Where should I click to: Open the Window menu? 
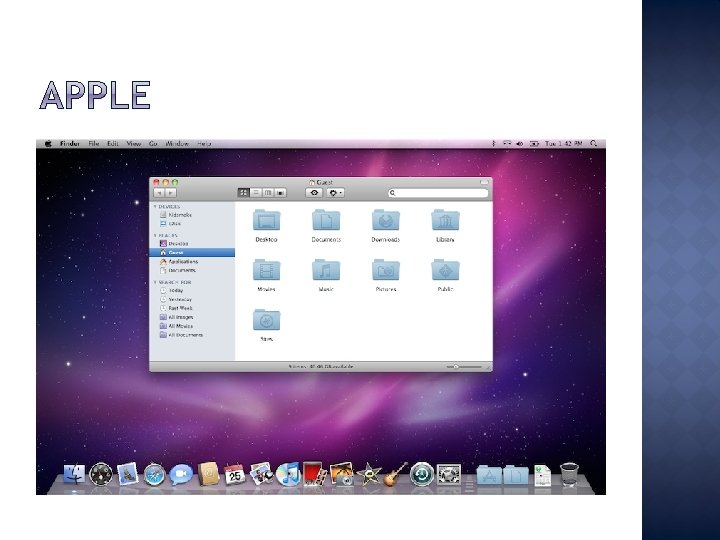coord(177,144)
